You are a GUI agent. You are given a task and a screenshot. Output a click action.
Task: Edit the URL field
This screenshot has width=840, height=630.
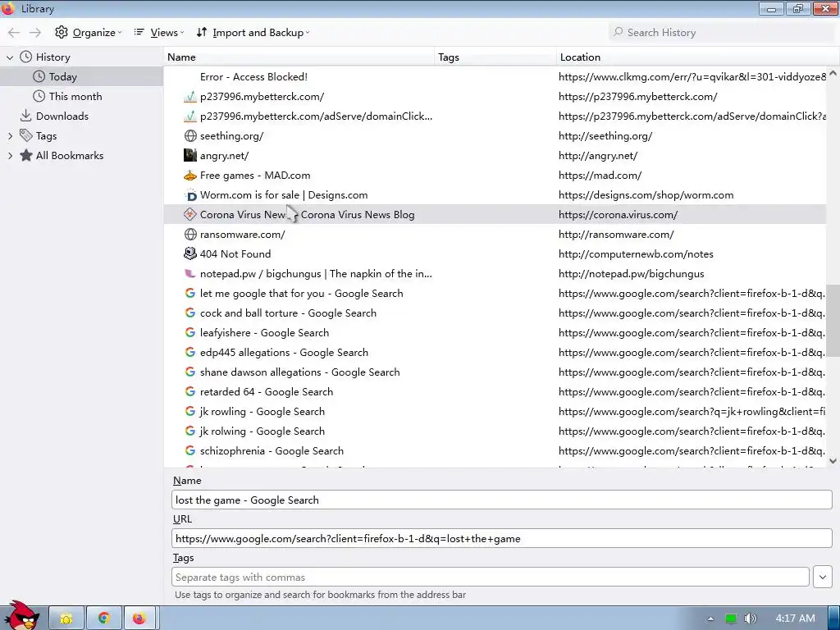[502, 538]
